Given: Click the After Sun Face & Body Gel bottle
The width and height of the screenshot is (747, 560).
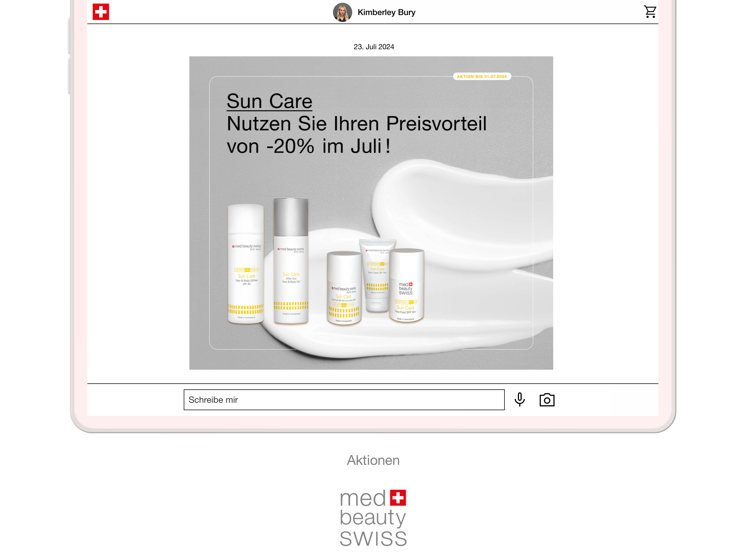Looking at the screenshot, I should coord(291,261).
